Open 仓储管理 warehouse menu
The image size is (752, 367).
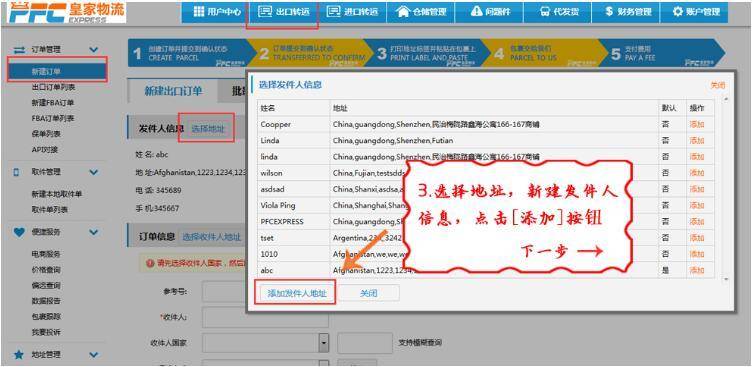[421, 12]
